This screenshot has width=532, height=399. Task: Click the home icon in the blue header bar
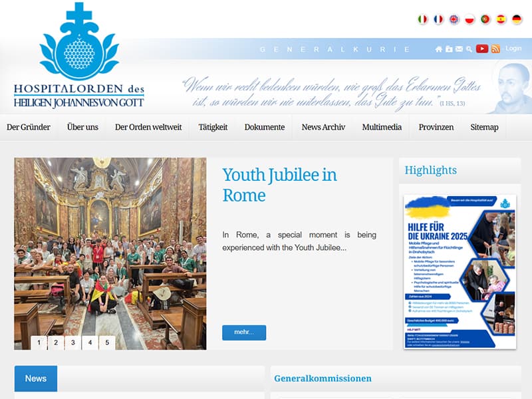439,48
